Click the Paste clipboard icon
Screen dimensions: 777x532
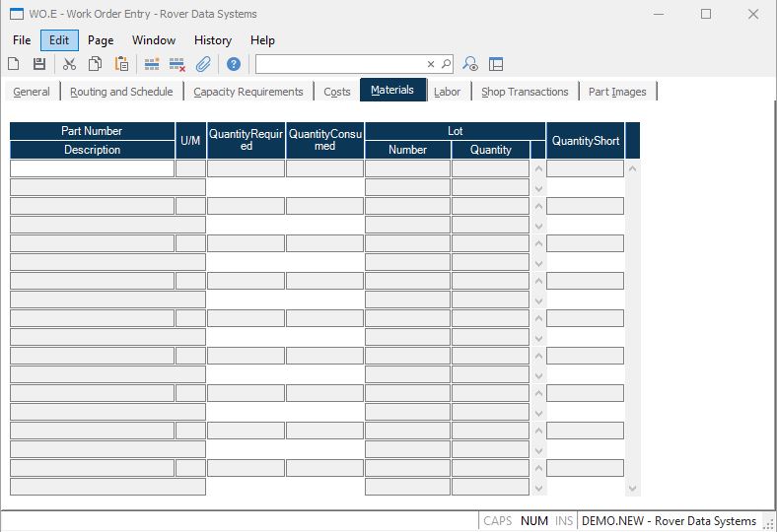coord(121,64)
